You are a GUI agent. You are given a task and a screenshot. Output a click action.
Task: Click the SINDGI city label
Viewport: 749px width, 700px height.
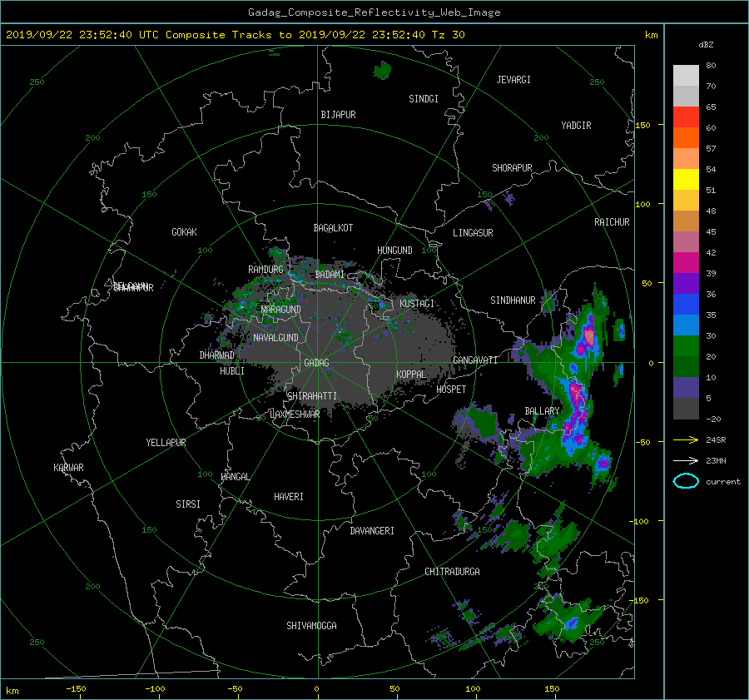point(424,99)
